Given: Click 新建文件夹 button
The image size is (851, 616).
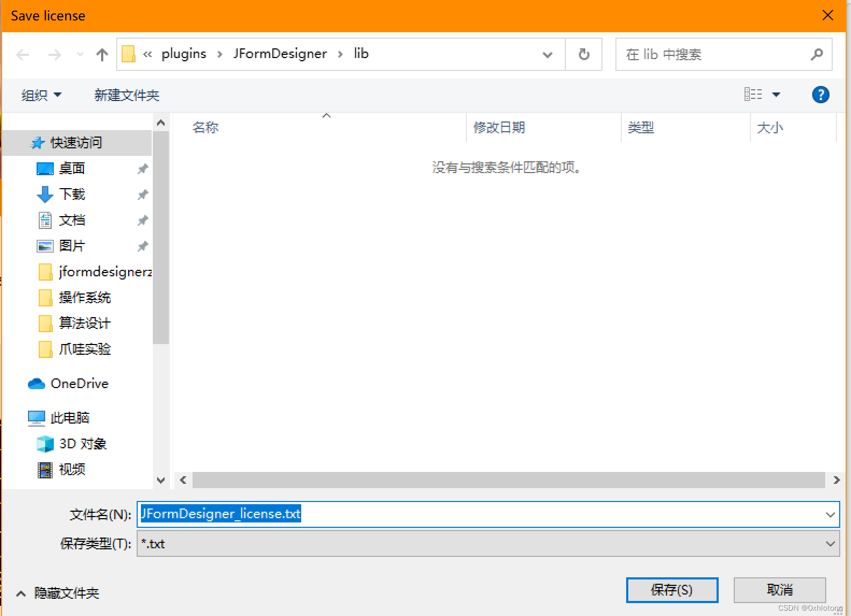Looking at the screenshot, I should (127, 95).
